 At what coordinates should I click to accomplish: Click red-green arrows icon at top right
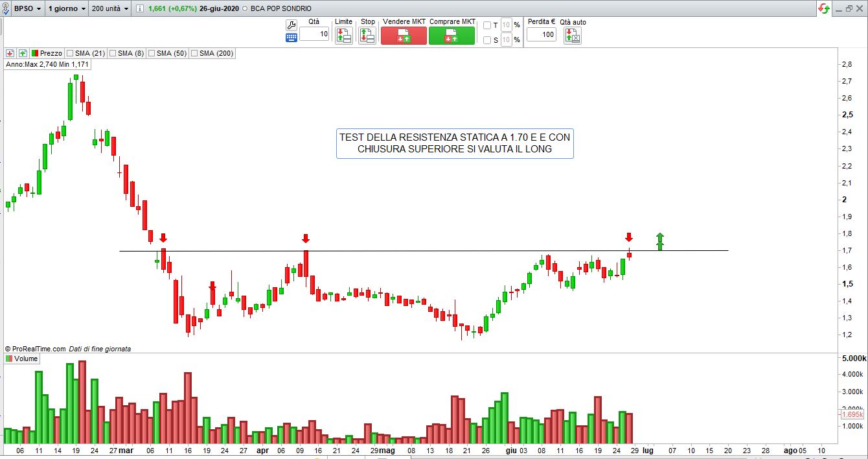point(824,8)
